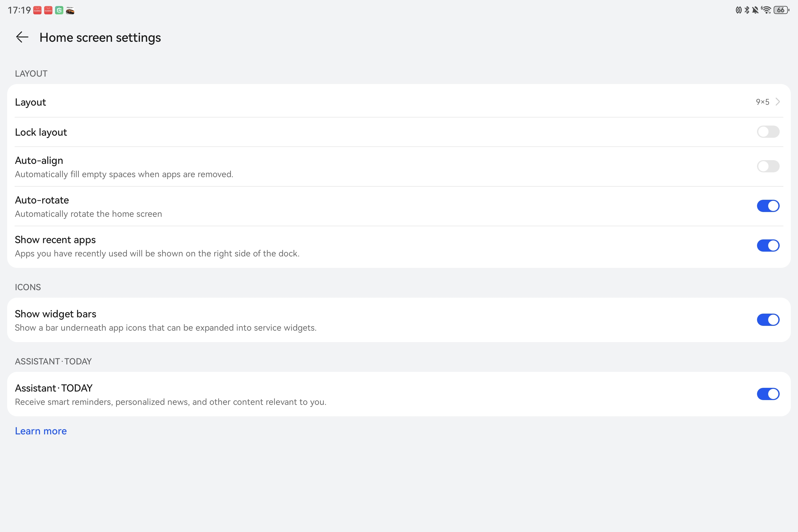Tap the 9×5 layout value
The image size is (798, 532).
[x=762, y=102]
